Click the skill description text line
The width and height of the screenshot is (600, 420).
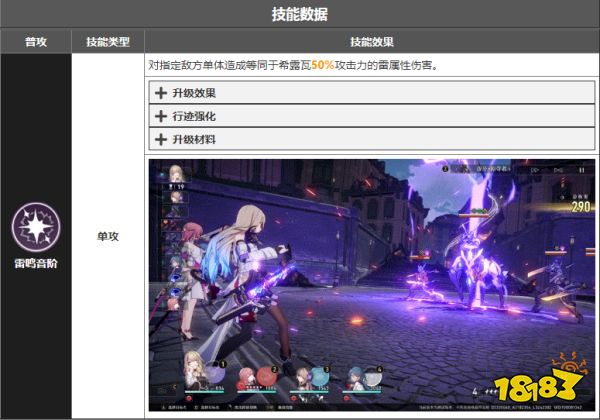(x=295, y=65)
